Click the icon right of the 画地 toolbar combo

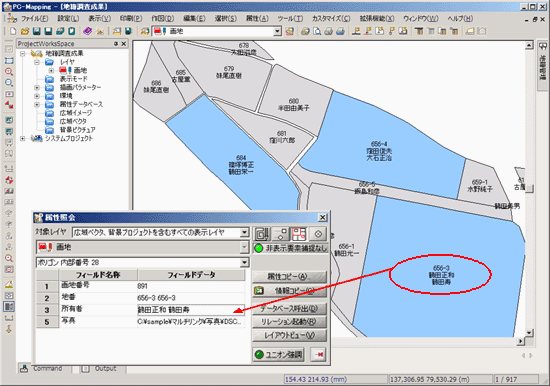coord(289,31)
